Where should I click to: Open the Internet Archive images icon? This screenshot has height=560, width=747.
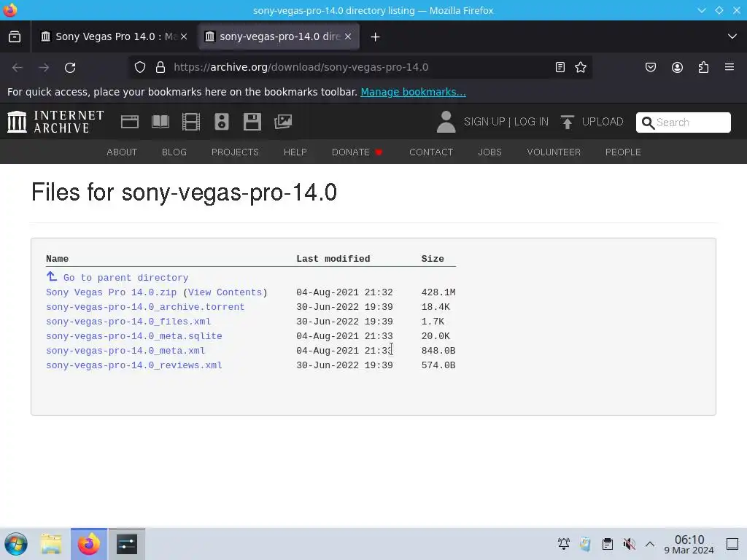283,122
